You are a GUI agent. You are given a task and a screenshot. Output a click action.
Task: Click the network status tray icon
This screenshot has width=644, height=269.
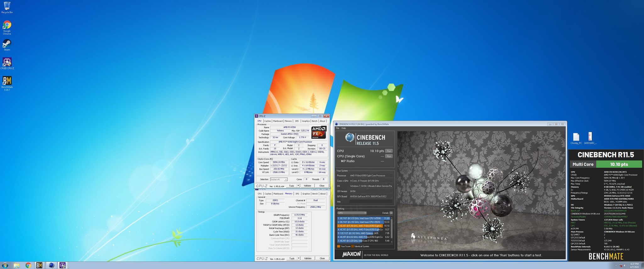620,266
